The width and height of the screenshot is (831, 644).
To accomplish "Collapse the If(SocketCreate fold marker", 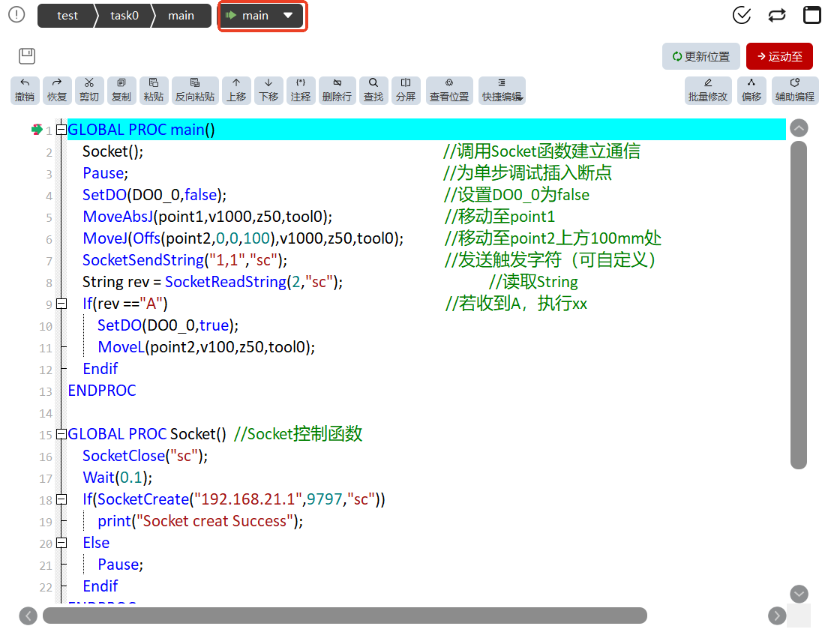I will (x=61, y=499).
